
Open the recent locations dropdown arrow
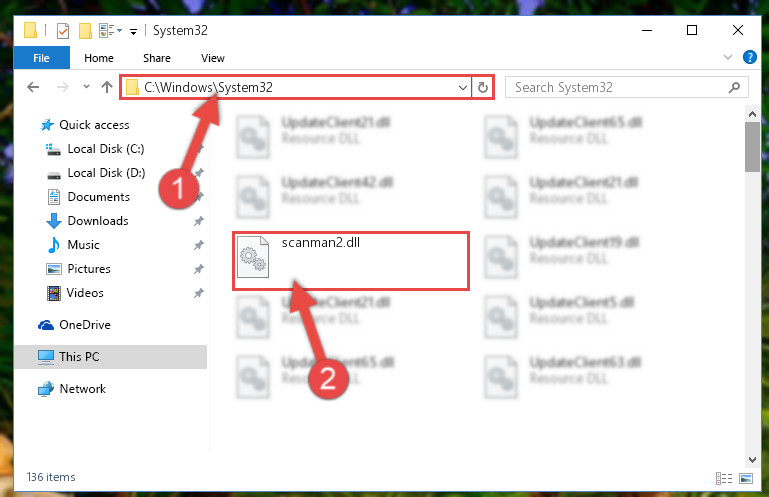tap(86, 87)
